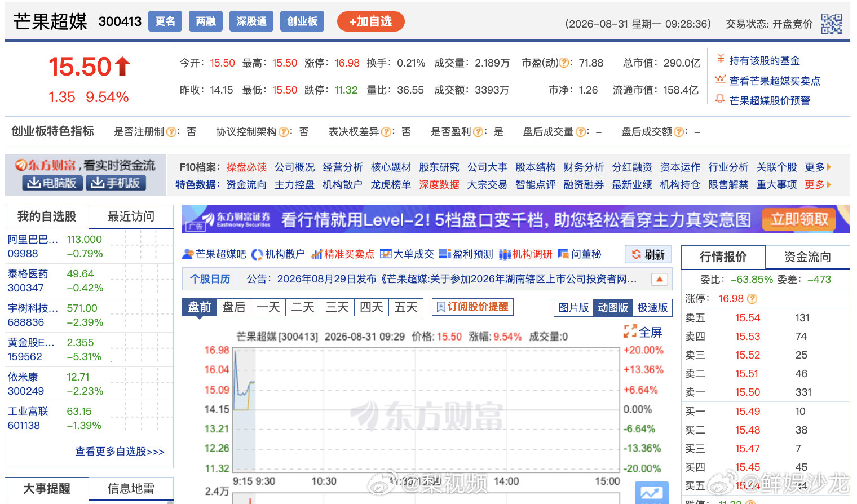Click 订阅股价提醒 button

(x=472, y=307)
